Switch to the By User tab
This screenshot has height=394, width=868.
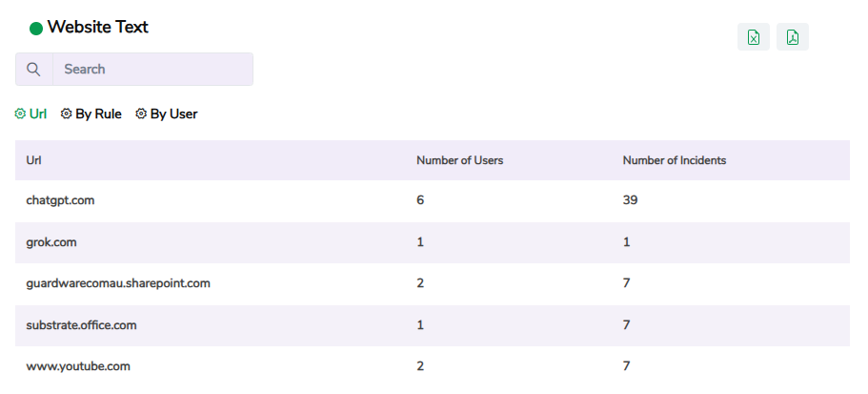pyautogui.click(x=173, y=114)
